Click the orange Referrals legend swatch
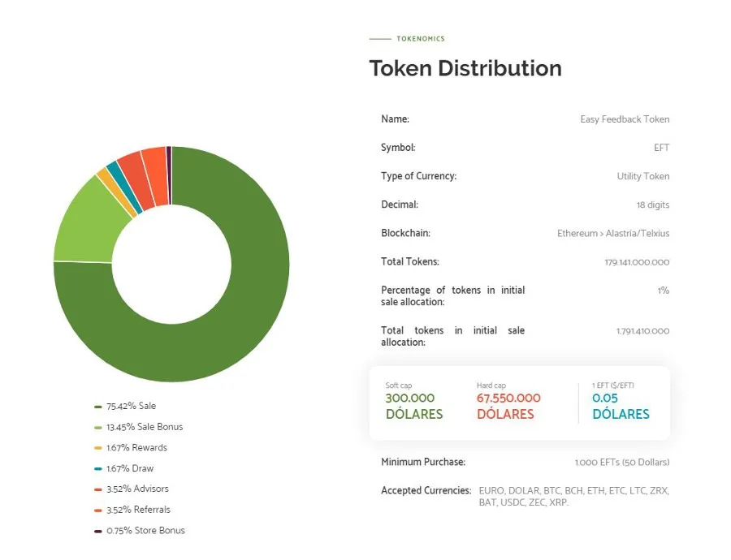 [98, 510]
